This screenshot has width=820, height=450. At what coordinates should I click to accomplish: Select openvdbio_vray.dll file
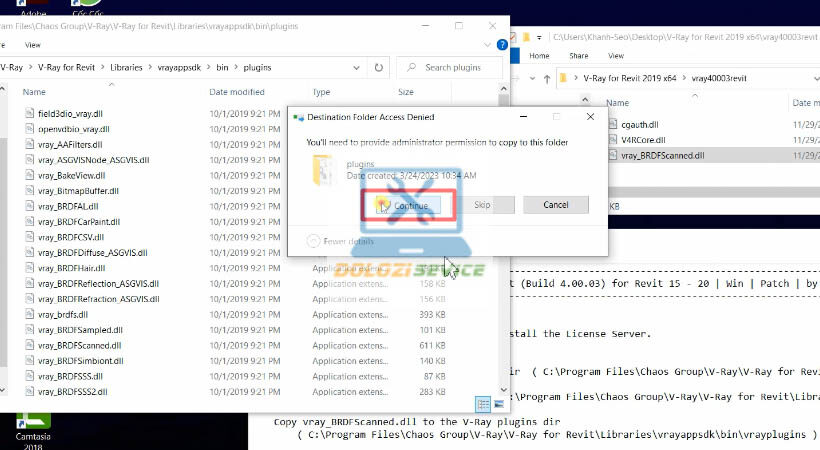[x=74, y=129]
